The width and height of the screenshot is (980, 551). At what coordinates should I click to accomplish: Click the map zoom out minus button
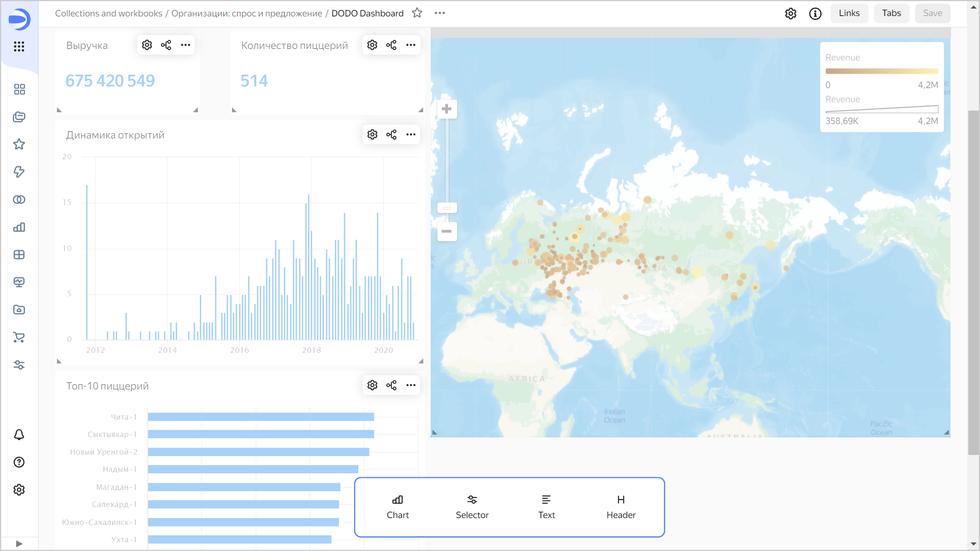pyautogui.click(x=446, y=231)
